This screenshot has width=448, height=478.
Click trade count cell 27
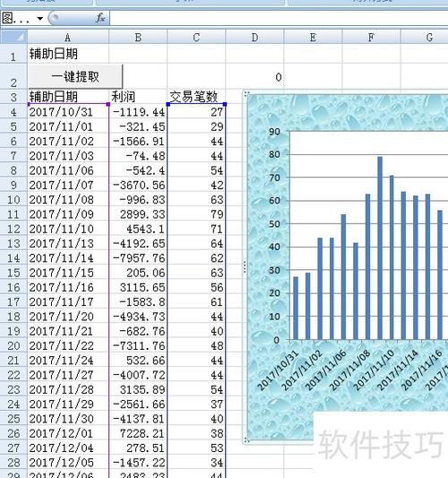[196, 112]
